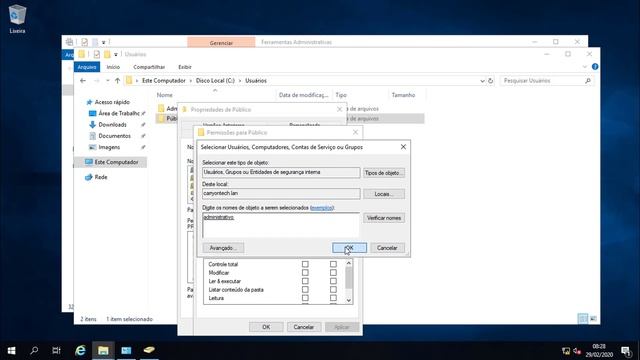The image size is (640, 360).
Task: Switch to large icons view button
Action: [593, 318]
